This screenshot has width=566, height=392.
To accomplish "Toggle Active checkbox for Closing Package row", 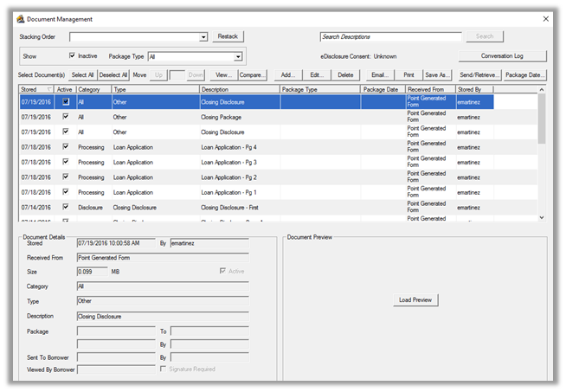I will [65, 117].
